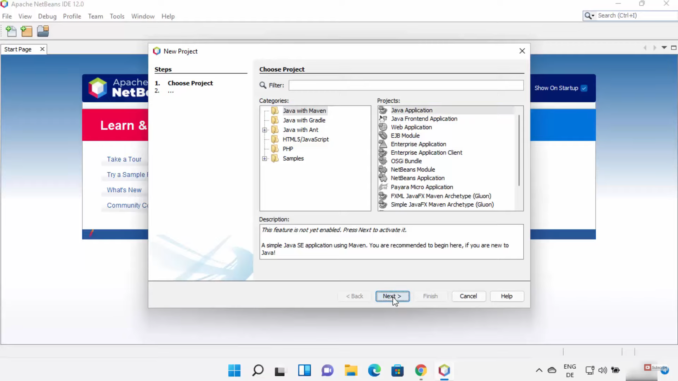Click the Java Frontend Application project icon
Viewport: 678px width, 381px height.
click(x=383, y=118)
